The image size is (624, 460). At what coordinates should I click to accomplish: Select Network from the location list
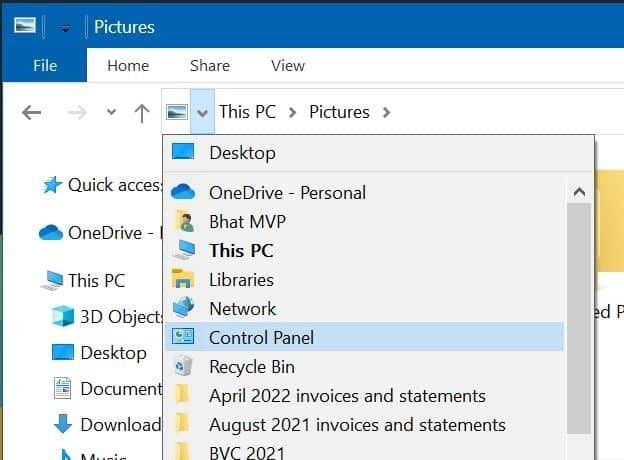pyautogui.click(x=242, y=309)
